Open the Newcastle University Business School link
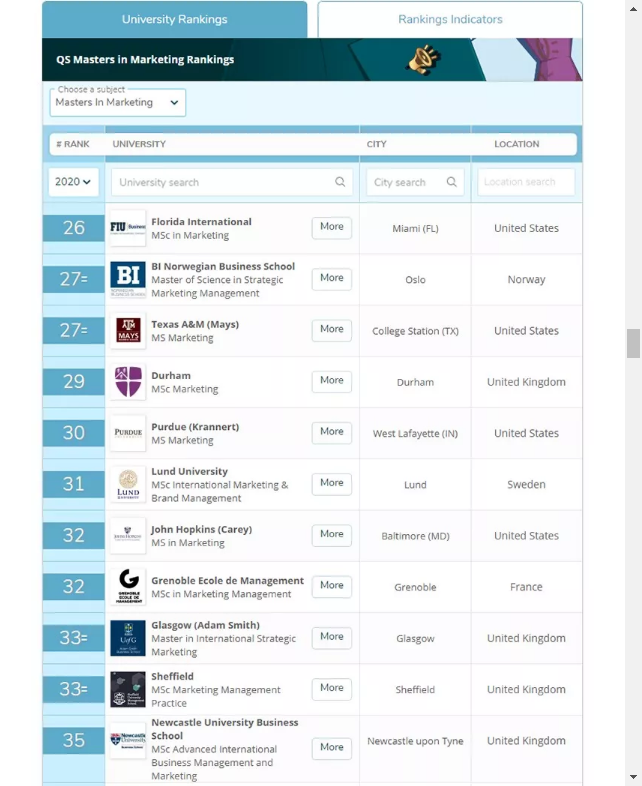The width and height of the screenshot is (642, 786). [x=225, y=729]
